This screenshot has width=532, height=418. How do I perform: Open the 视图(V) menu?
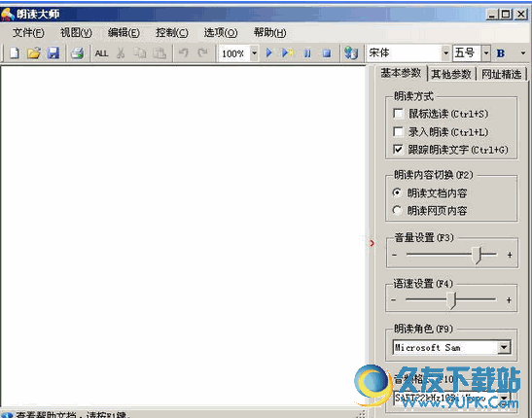76,33
